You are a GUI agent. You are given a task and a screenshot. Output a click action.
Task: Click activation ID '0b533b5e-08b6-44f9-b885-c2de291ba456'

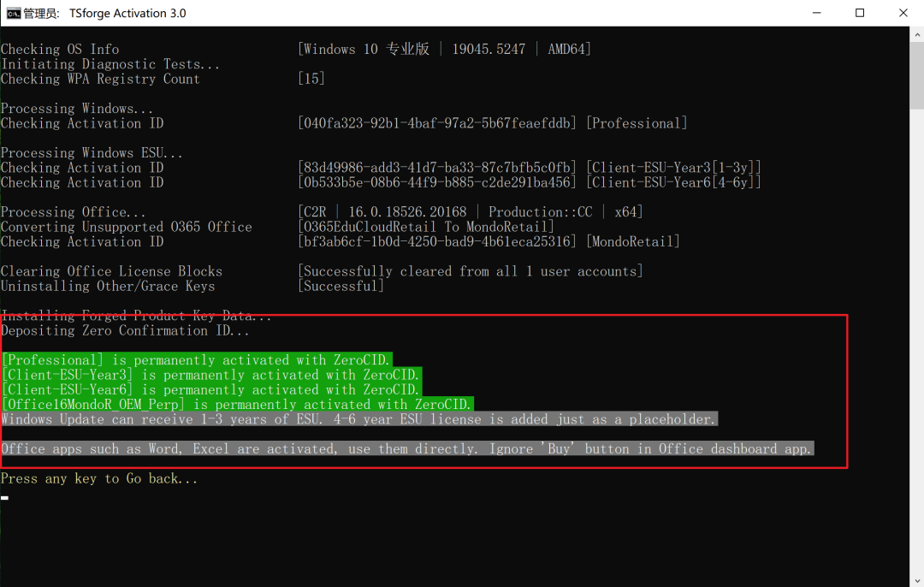436,183
